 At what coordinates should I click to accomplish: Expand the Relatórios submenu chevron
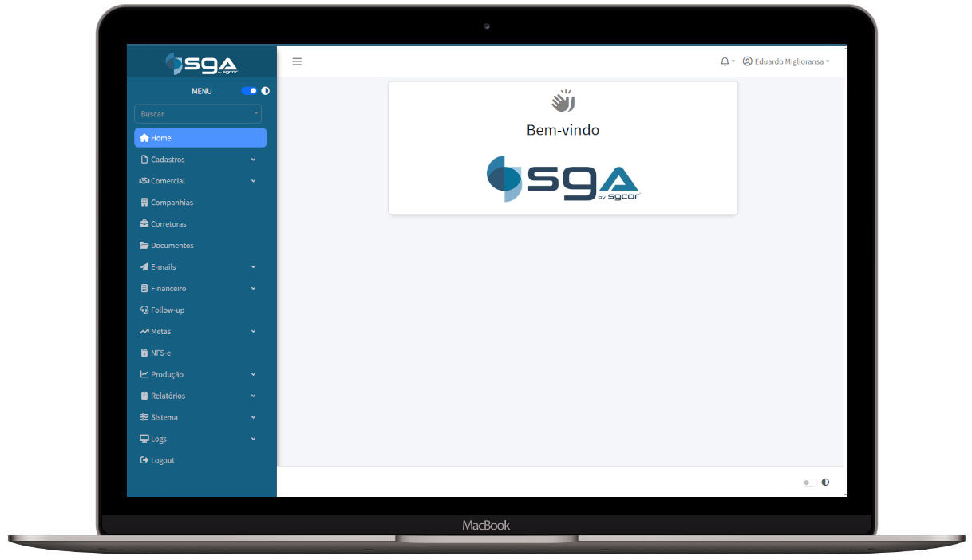click(254, 396)
